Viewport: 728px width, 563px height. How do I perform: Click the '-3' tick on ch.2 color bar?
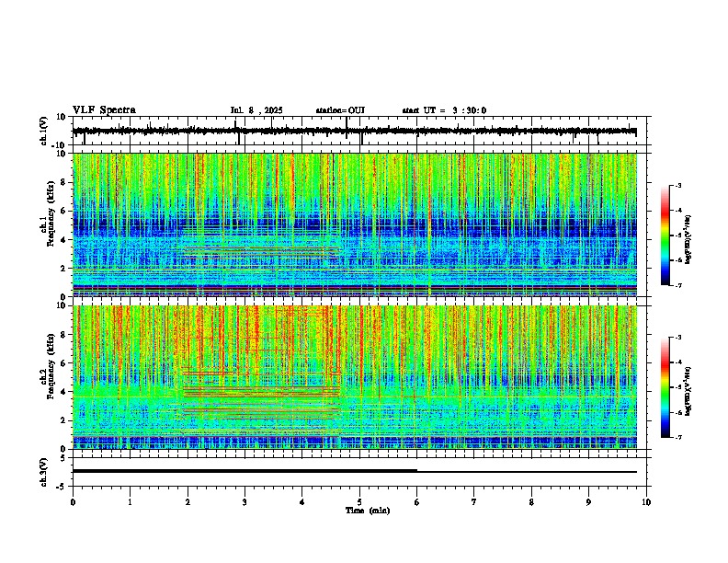677,338
